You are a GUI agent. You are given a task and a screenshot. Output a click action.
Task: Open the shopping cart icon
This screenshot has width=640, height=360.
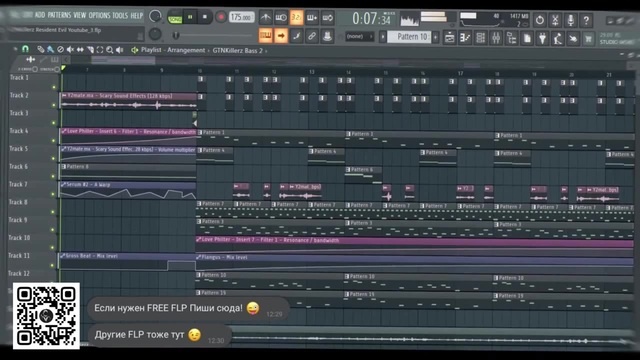pyautogui.click(x=589, y=40)
